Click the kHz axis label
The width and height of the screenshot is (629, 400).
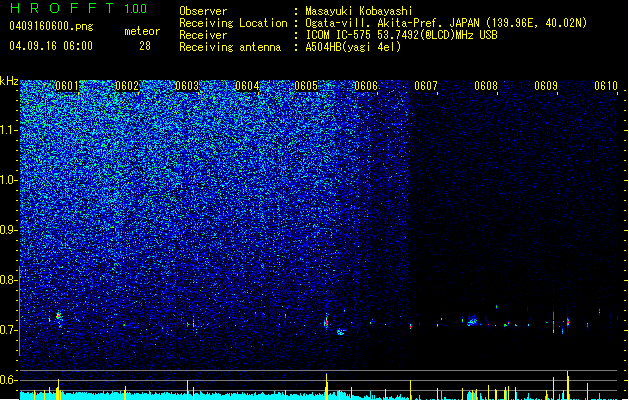[x=9, y=81]
